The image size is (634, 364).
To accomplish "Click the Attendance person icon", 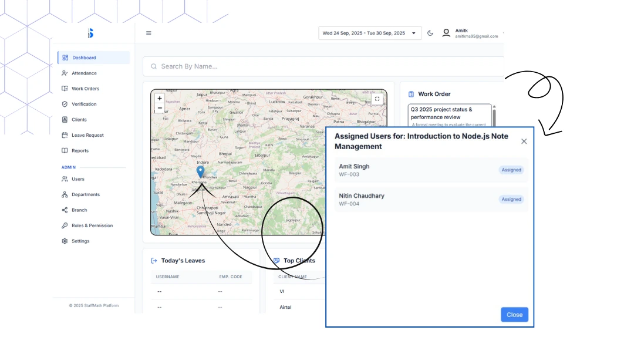I will click(x=65, y=73).
